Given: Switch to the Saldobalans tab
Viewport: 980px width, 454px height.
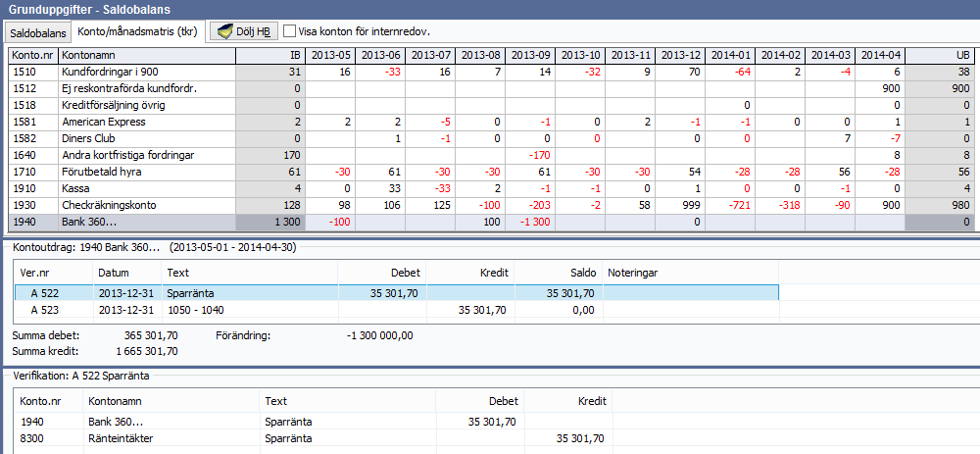Looking at the screenshot, I should (37, 32).
